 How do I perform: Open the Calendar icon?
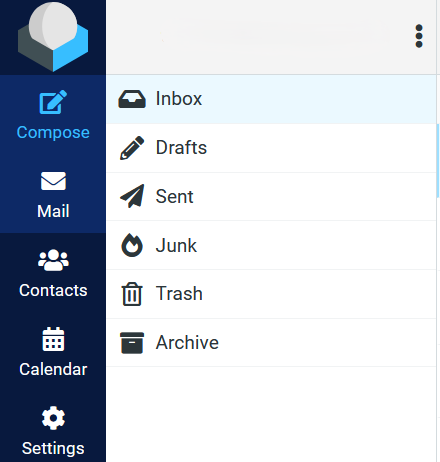point(53,339)
